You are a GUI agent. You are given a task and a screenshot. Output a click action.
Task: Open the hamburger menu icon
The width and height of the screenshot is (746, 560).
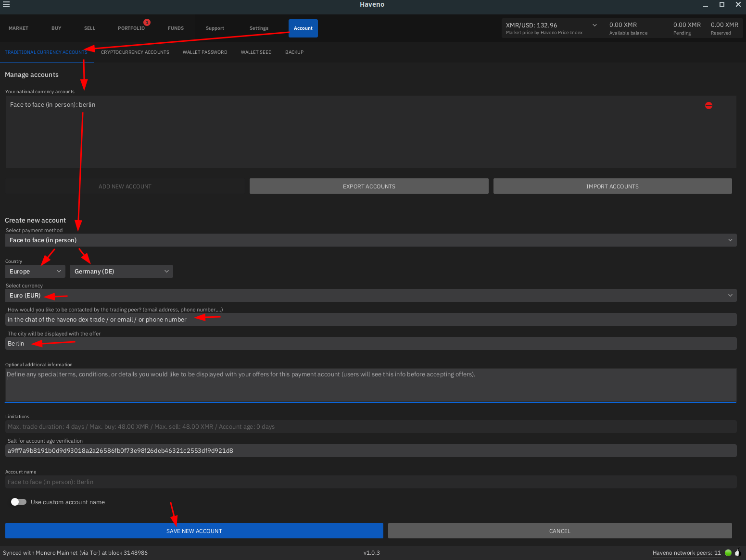pos(6,4)
